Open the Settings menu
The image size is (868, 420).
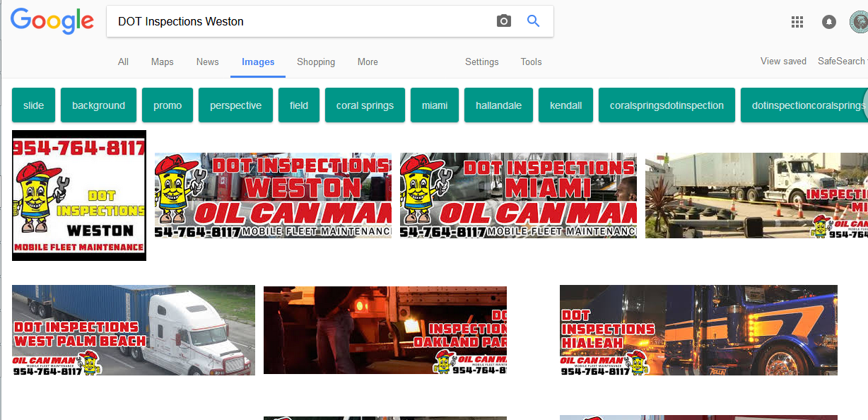click(x=481, y=62)
